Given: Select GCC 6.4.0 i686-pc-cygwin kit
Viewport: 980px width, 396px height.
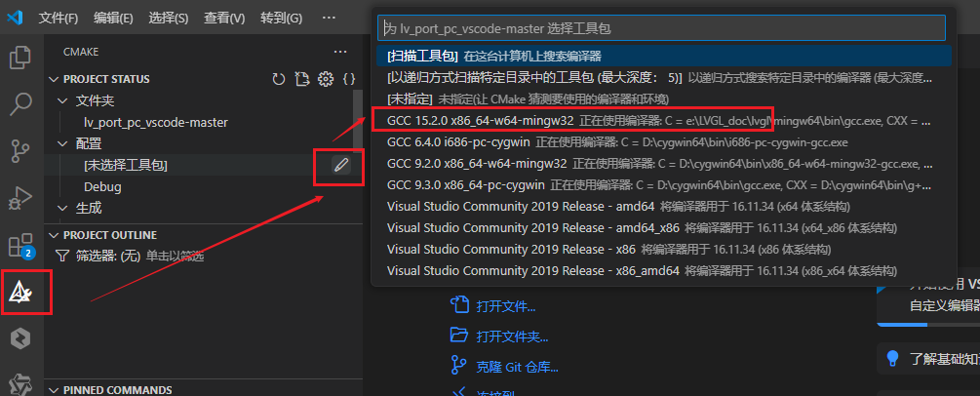Looking at the screenshot, I should 664,142.
